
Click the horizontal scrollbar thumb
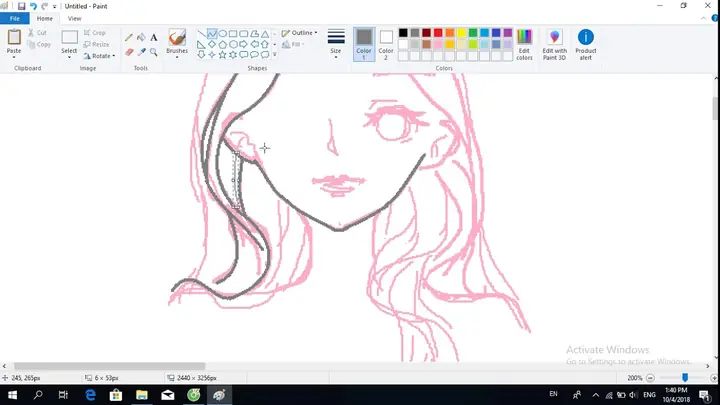tap(109, 366)
